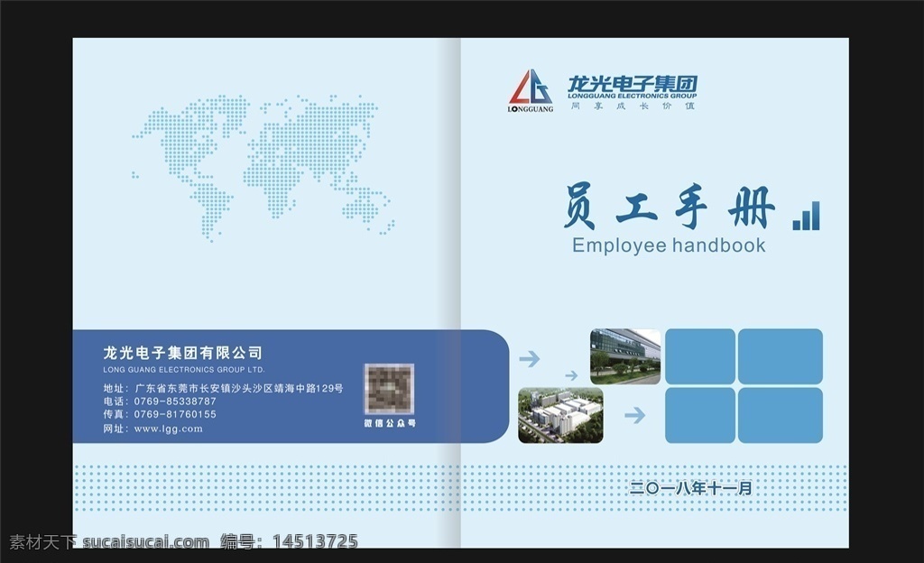Select the 龙光电子集团 header name

pyautogui.click(x=633, y=84)
